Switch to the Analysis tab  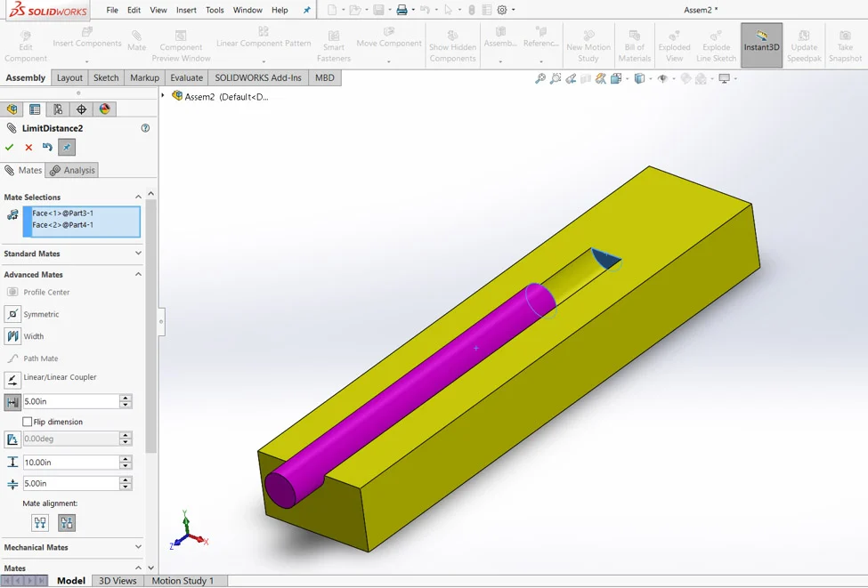click(x=72, y=171)
